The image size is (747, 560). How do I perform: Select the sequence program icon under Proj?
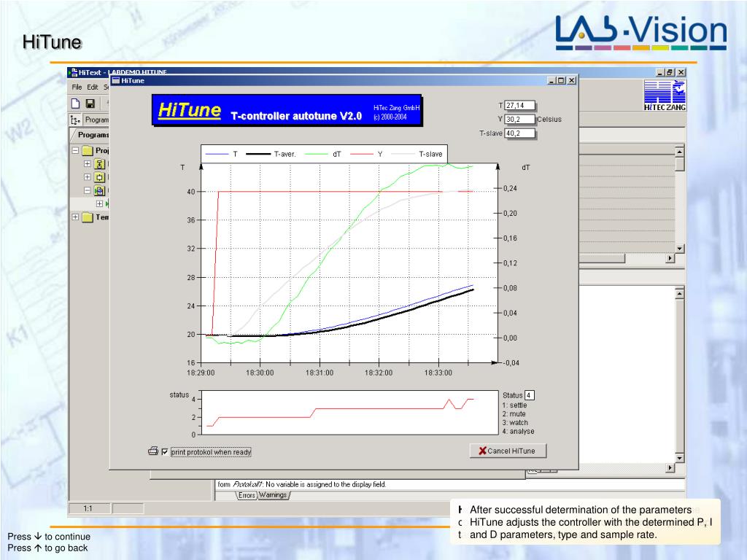coord(99,164)
